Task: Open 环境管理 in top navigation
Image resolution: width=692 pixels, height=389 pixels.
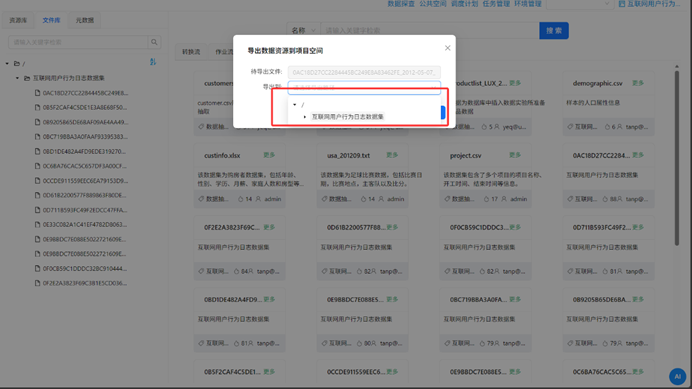Action: pyautogui.click(x=528, y=4)
